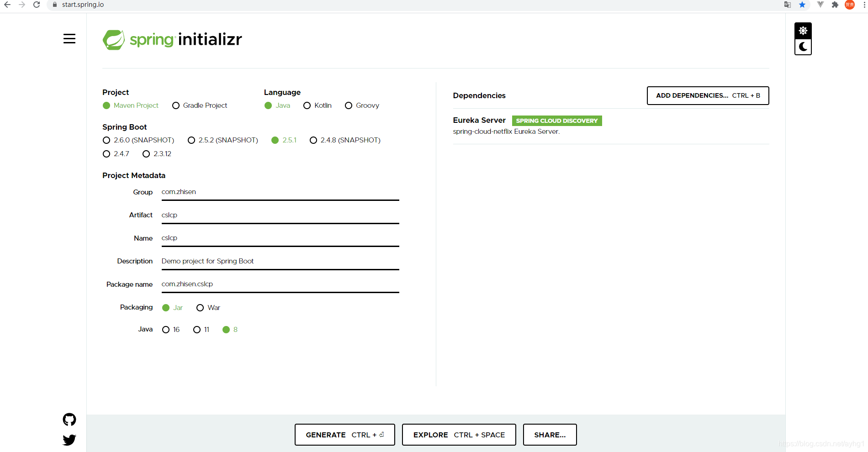Click the Group input field
The width and height of the screenshot is (868, 452).
(281, 192)
